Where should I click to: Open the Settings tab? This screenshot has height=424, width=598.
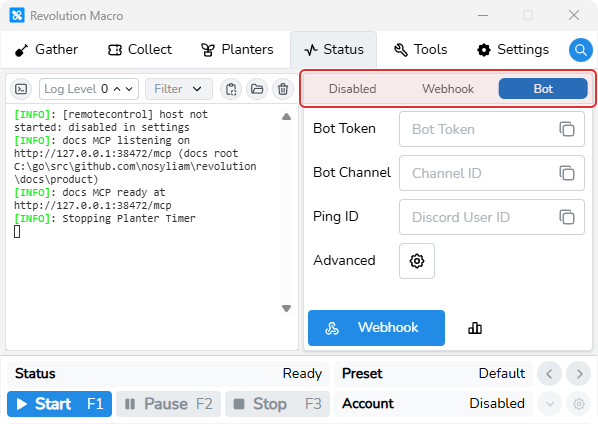click(513, 50)
